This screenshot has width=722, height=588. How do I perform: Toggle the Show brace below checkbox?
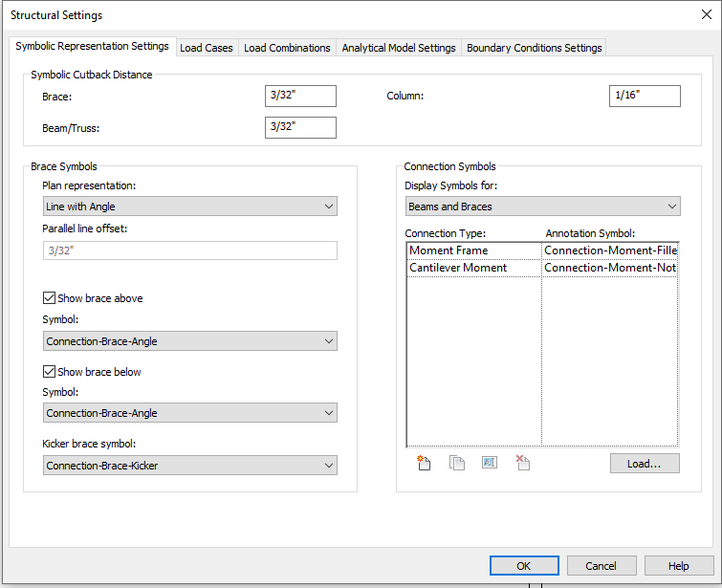(x=50, y=371)
